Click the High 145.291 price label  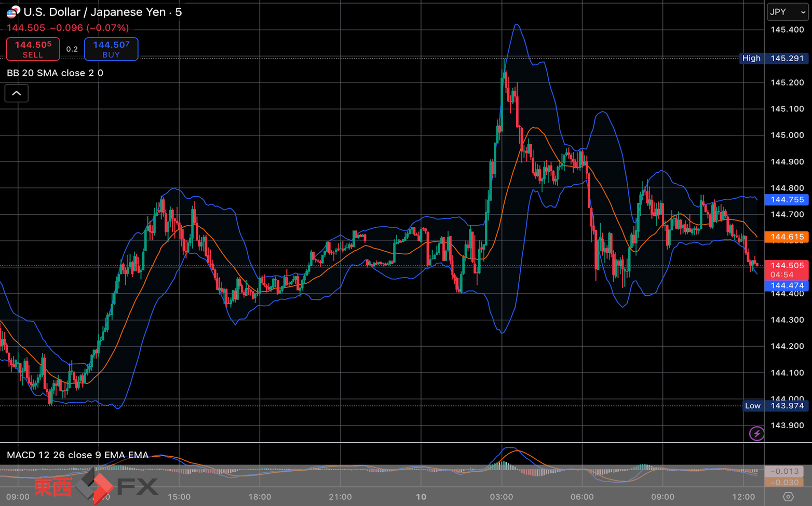[774, 58]
